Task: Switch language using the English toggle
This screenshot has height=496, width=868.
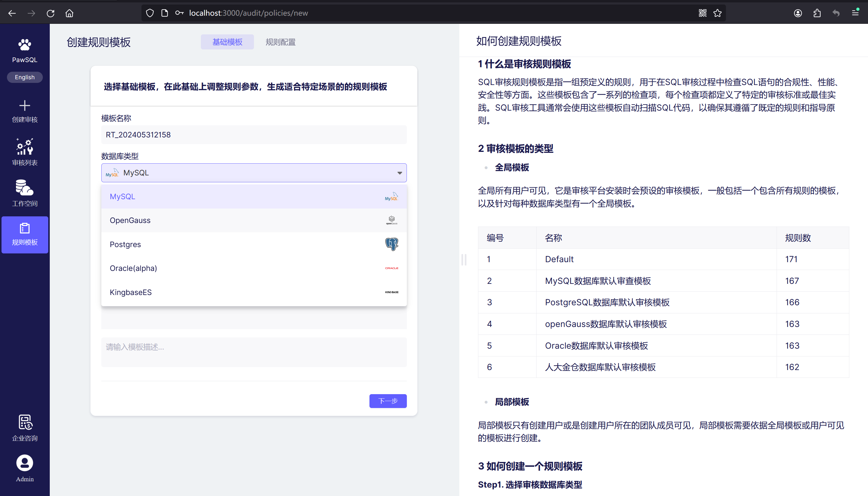Action: point(24,77)
